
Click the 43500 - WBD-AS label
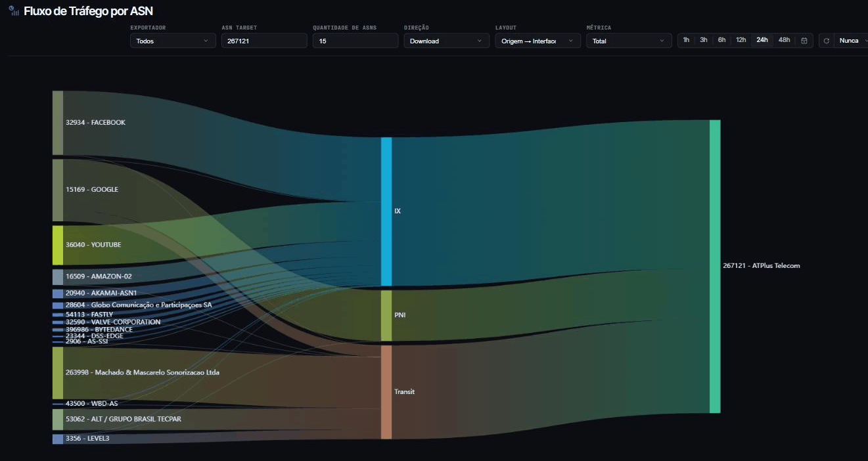[x=92, y=404]
